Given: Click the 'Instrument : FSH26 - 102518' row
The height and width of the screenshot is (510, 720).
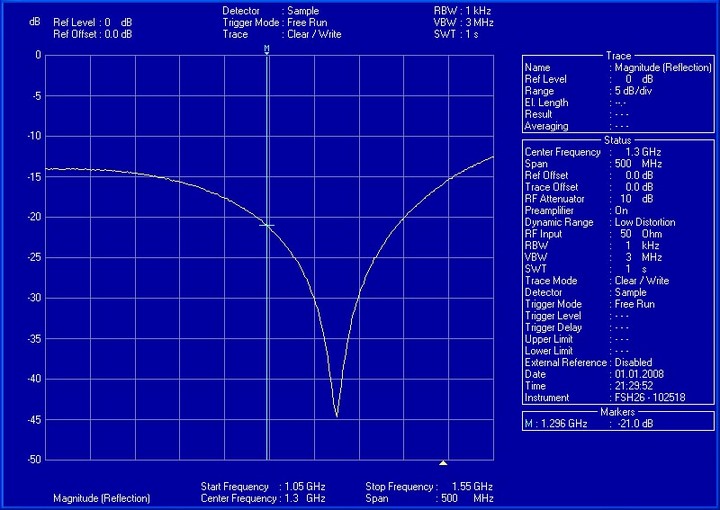Looking at the screenshot, I should coord(605,398).
